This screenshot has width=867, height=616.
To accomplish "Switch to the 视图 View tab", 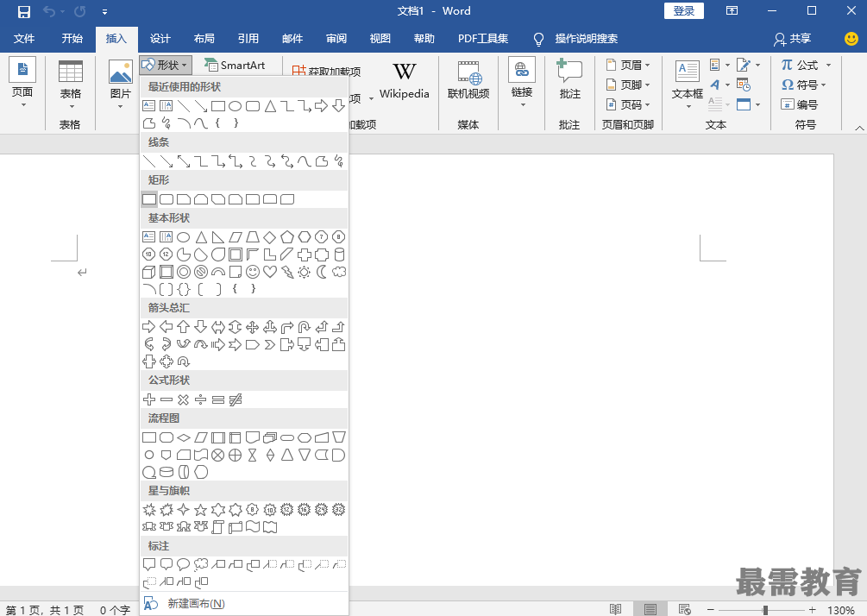I will [380, 38].
